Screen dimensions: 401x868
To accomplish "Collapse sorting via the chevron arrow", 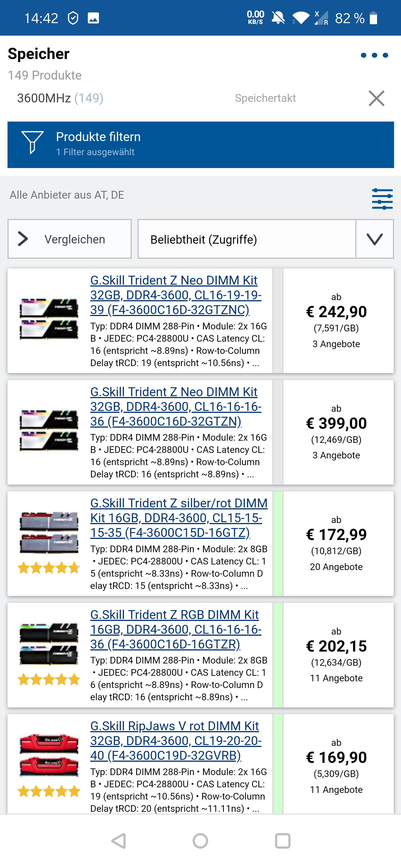I will 375,239.
